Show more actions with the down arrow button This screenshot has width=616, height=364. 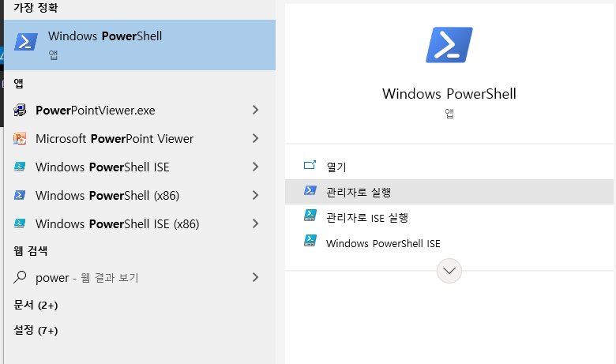(449, 271)
